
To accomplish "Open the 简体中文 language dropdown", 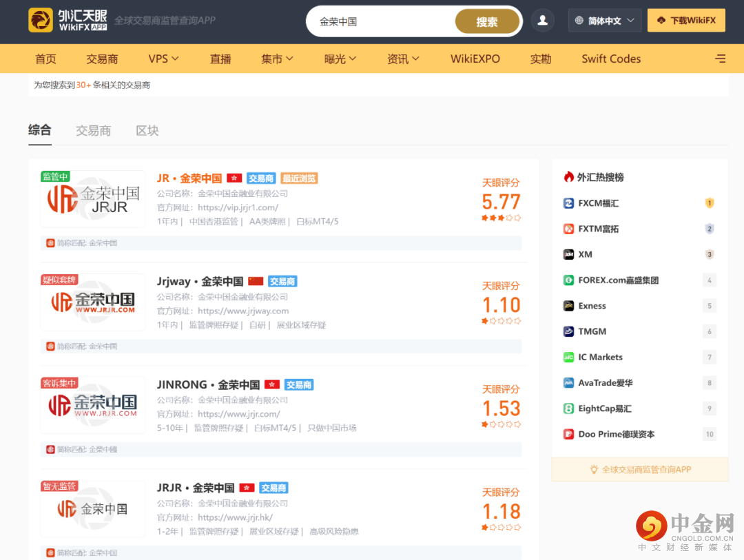I will (x=604, y=20).
